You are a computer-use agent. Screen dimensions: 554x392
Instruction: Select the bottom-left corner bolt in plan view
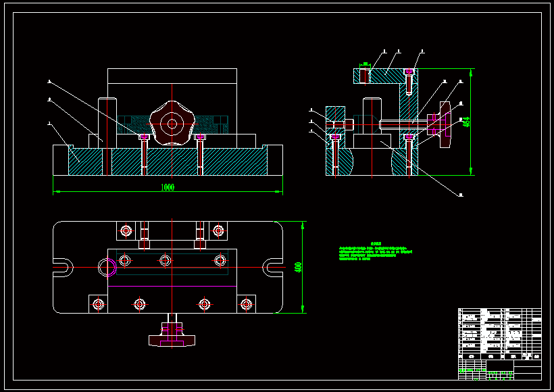pyautogui.click(x=99, y=304)
